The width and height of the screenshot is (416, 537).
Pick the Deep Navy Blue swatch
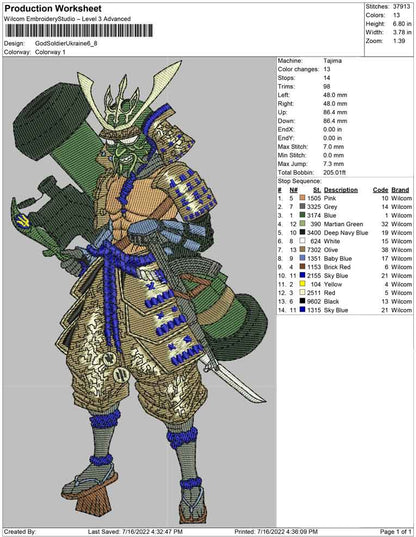[302, 232]
